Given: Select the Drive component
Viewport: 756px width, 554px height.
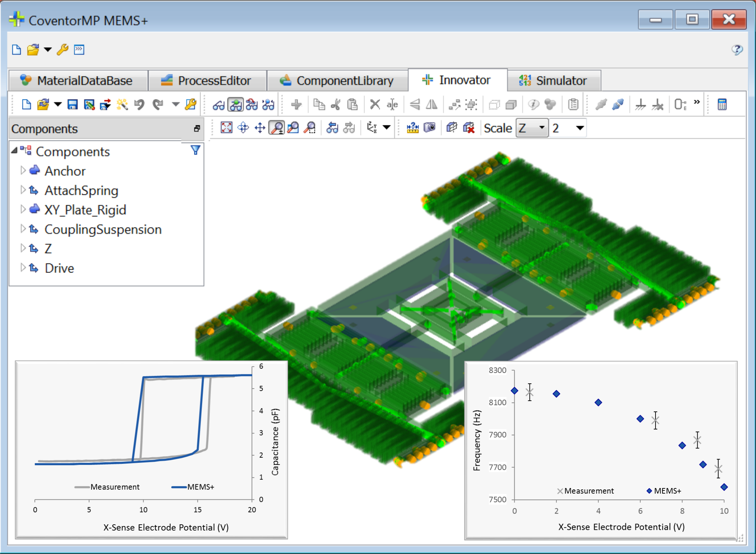Looking at the screenshot, I should pos(59,268).
